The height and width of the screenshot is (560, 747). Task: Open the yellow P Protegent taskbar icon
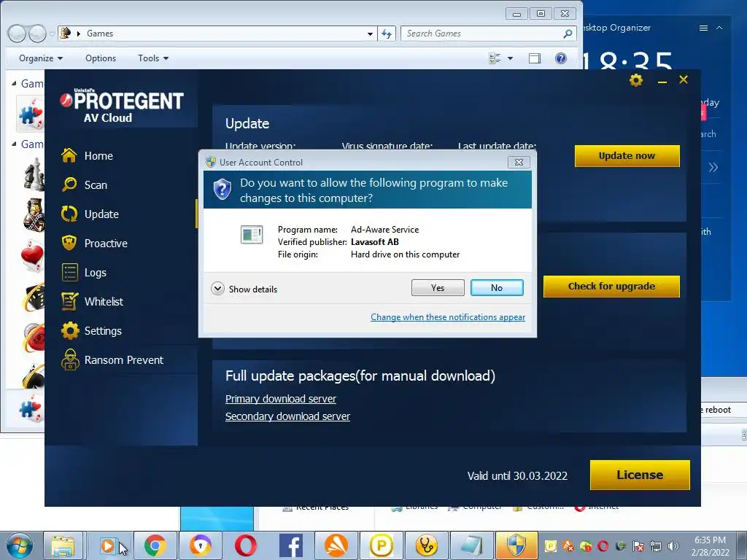pyautogui.click(x=381, y=545)
